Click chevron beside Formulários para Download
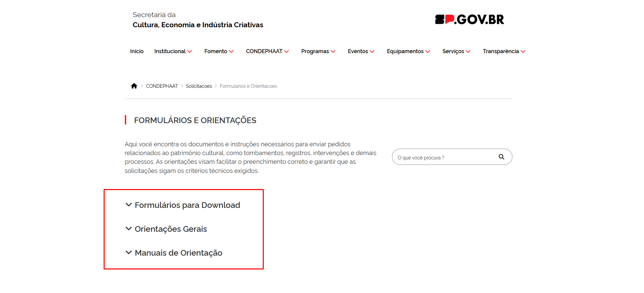The image size is (644, 293). [x=129, y=205]
